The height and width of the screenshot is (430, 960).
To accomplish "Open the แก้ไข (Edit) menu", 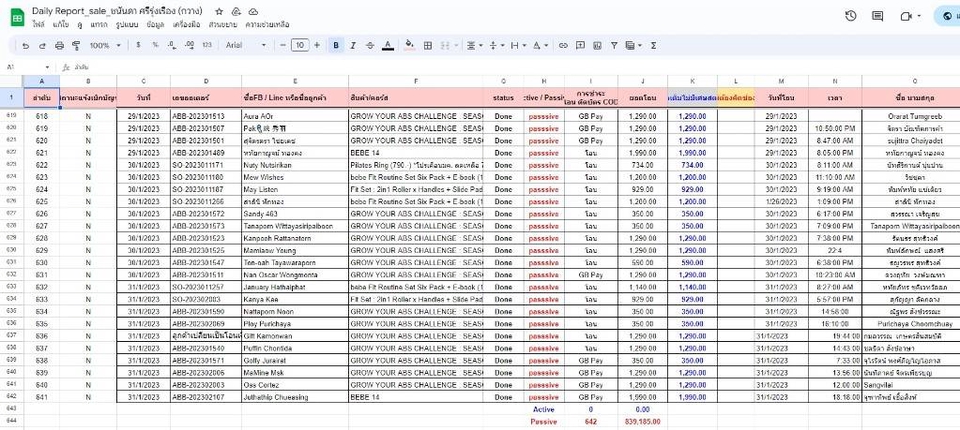I will (x=61, y=25).
